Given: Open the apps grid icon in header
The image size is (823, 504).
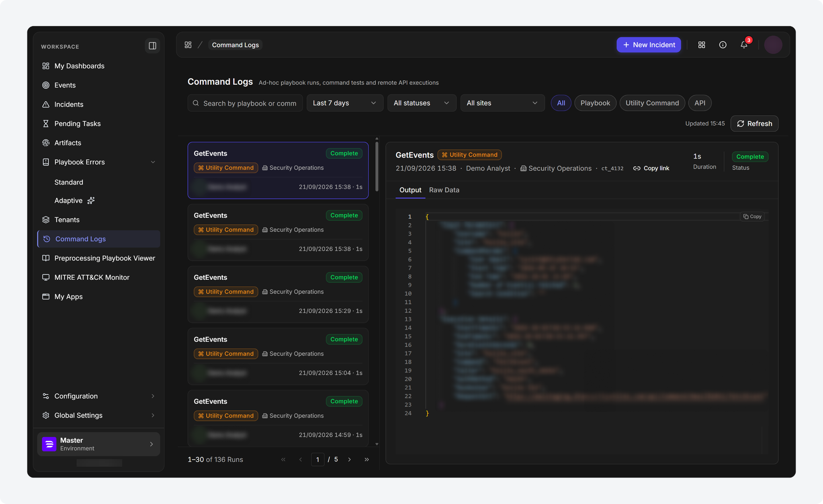Looking at the screenshot, I should pyautogui.click(x=702, y=45).
